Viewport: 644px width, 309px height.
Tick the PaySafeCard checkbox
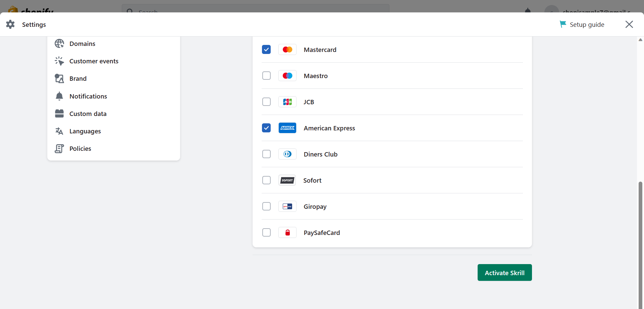coord(266,233)
